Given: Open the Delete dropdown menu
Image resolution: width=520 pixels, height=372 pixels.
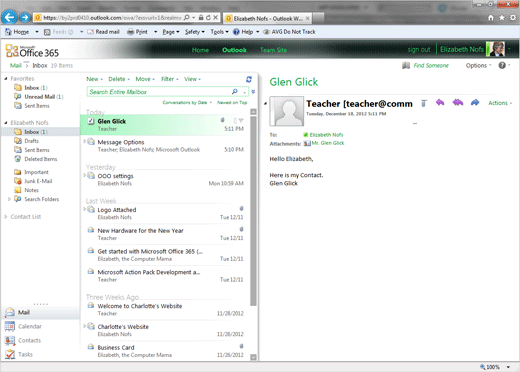Looking at the screenshot, I should coord(119,79).
